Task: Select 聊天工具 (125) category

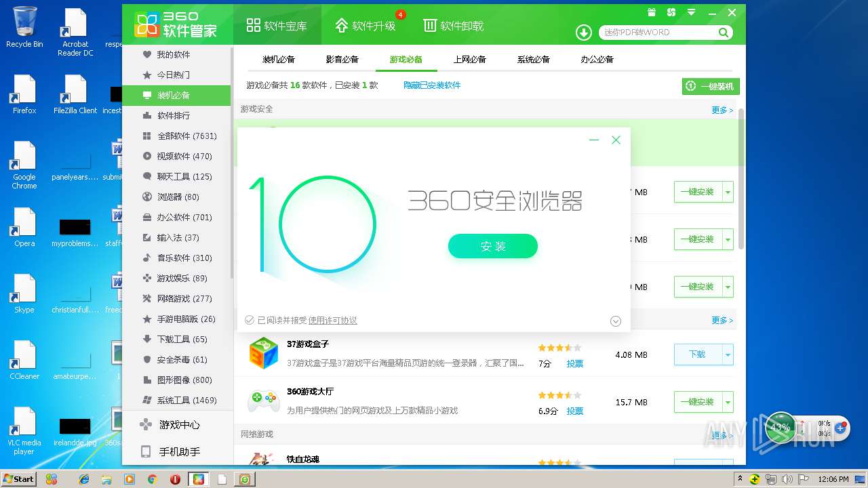Action: click(176, 176)
